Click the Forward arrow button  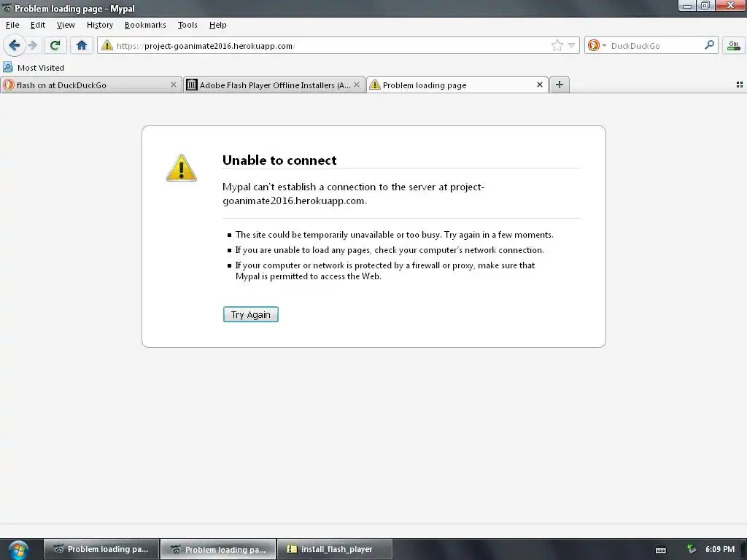32,46
